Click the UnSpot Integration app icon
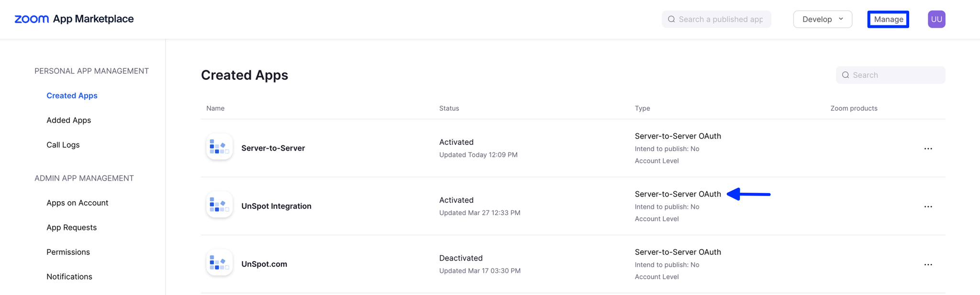The height and width of the screenshot is (295, 980). pos(219,205)
